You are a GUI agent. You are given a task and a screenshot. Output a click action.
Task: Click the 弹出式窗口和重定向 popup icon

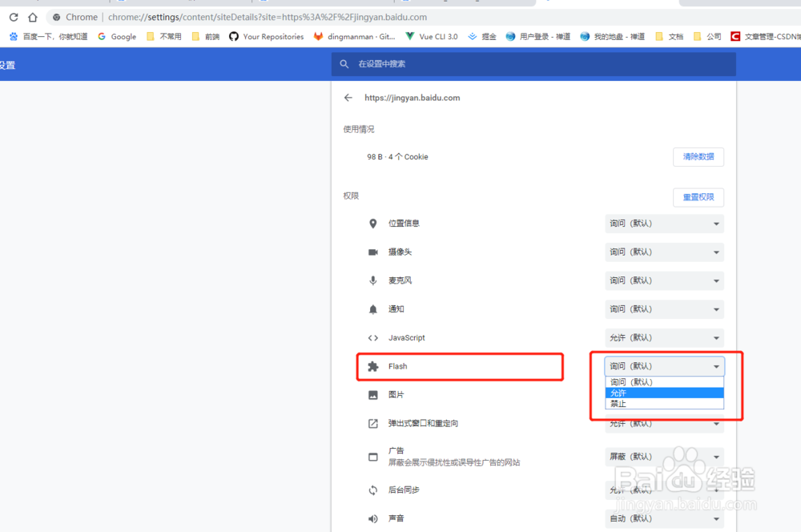click(372, 423)
